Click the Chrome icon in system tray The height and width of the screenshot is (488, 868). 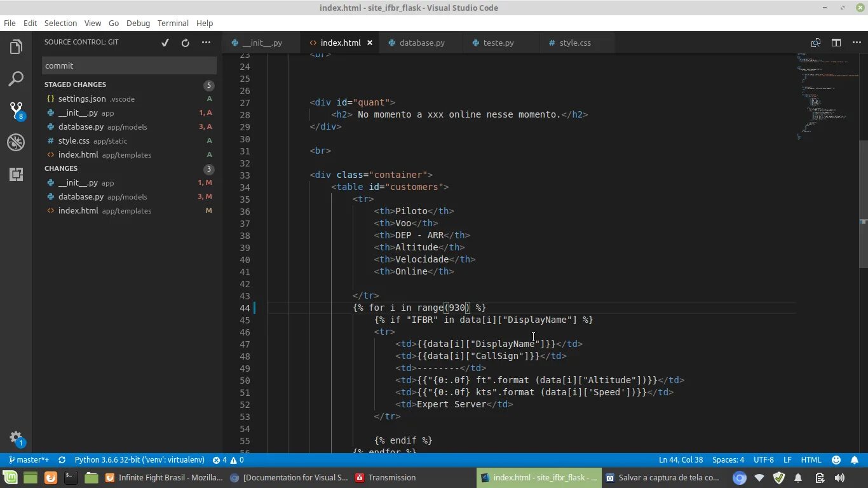[739, 478]
